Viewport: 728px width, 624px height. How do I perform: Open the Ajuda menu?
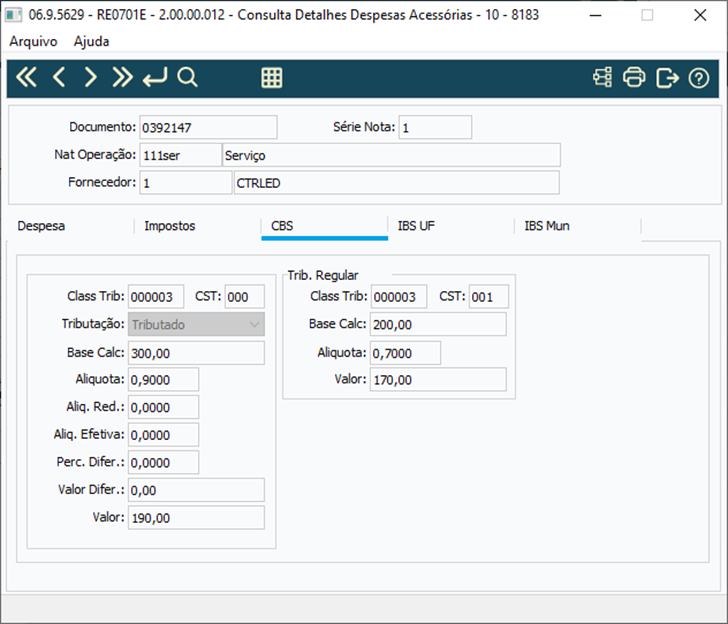[x=91, y=41]
